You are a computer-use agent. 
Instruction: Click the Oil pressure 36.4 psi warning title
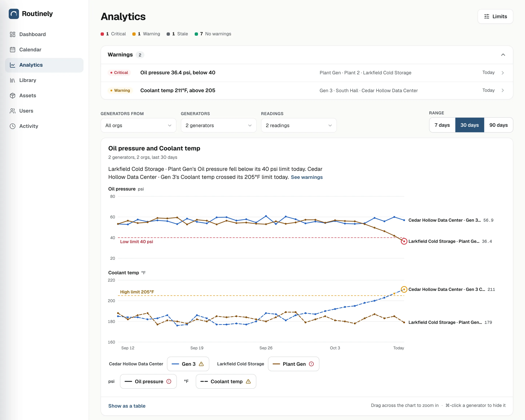[x=178, y=73]
